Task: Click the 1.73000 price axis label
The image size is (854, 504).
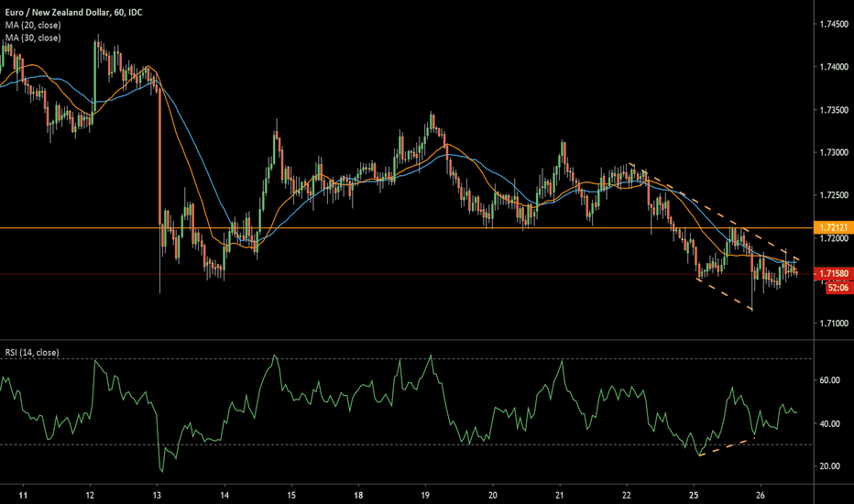Action: (x=833, y=152)
